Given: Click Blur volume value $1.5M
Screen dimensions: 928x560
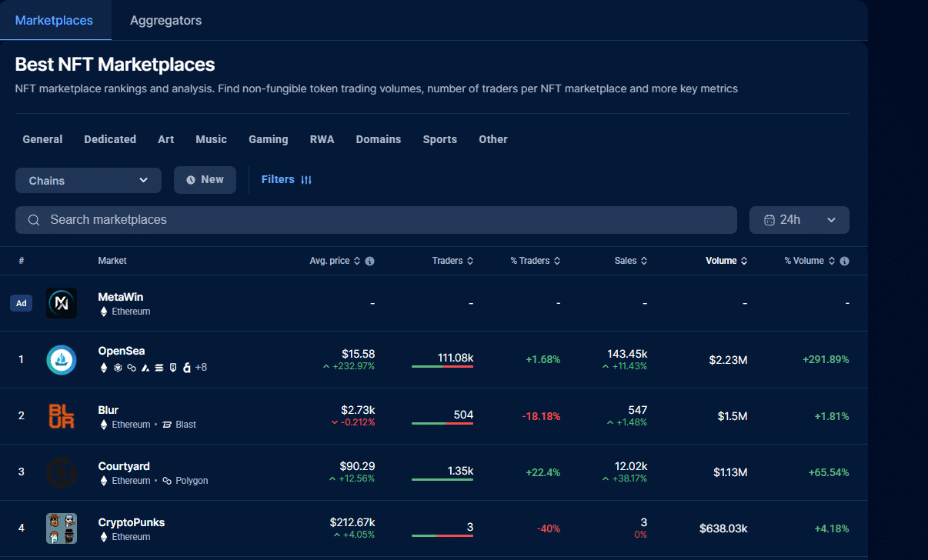Looking at the screenshot, I should pyautogui.click(x=733, y=415).
